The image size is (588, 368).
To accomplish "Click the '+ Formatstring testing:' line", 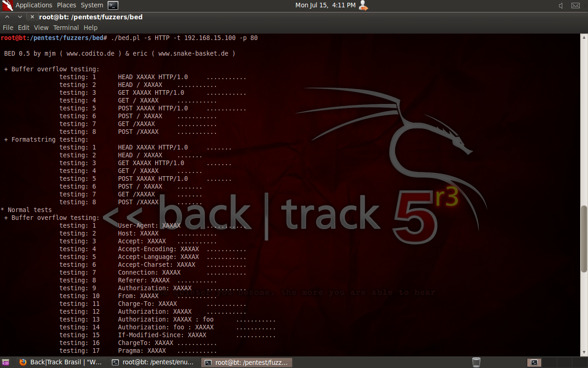I will 46,139.
